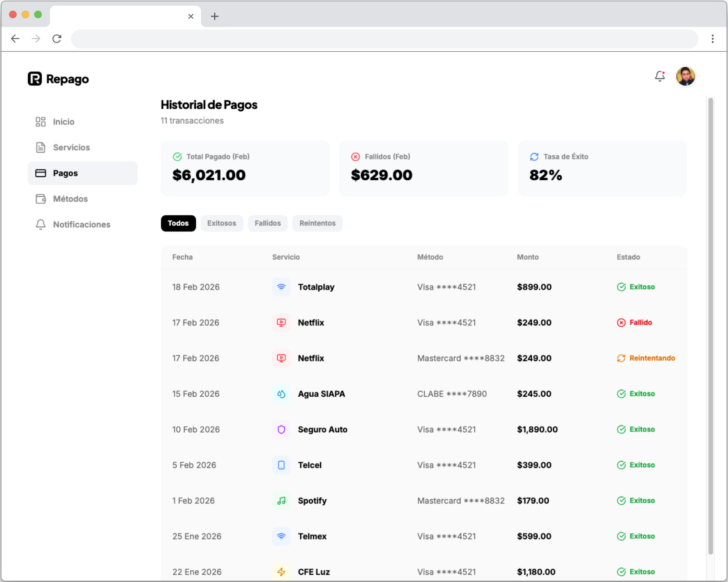Click the Fallidos (Feb) summary card
This screenshot has width=728, height=582.
pyautogui.click(x=424, y=169)
